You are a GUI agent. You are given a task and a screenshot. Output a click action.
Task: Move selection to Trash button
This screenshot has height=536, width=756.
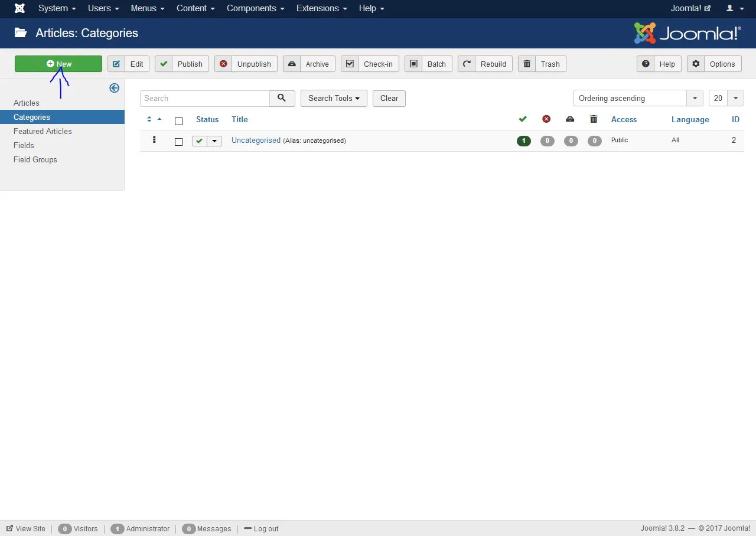coord(542,64)
